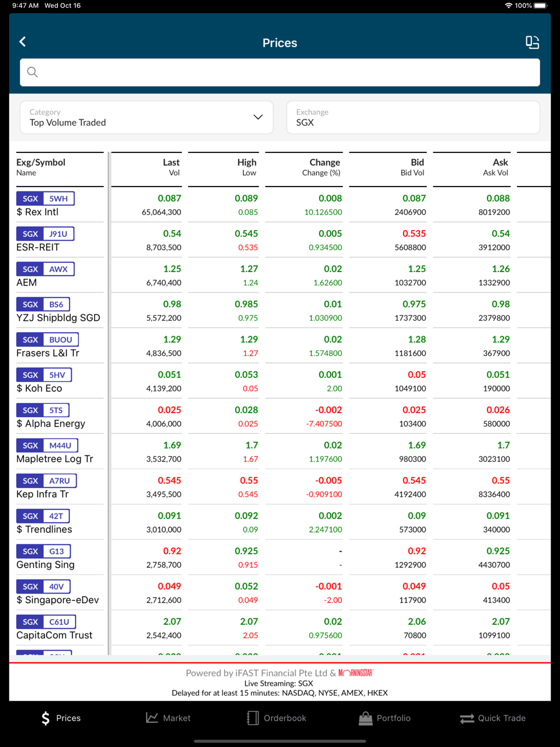
Task: Click battery icon in status bar
Action: click(541, 6)
